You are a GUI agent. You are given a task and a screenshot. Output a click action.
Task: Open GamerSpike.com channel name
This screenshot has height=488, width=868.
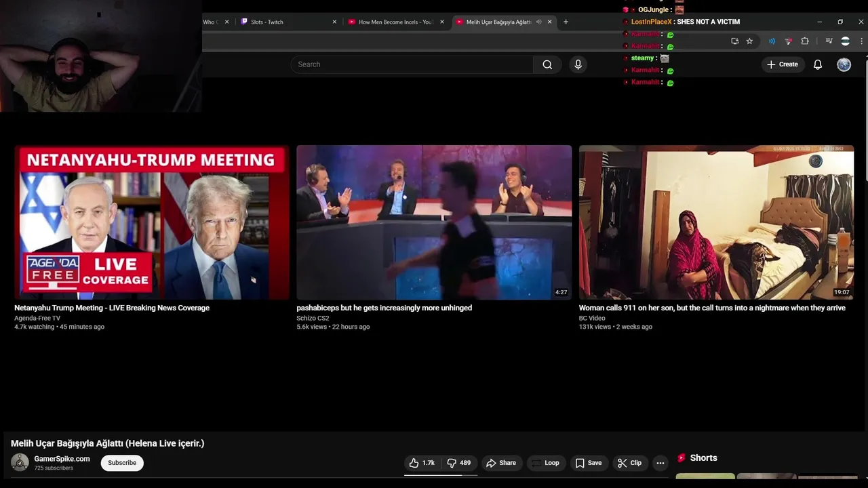click(62, 459)
